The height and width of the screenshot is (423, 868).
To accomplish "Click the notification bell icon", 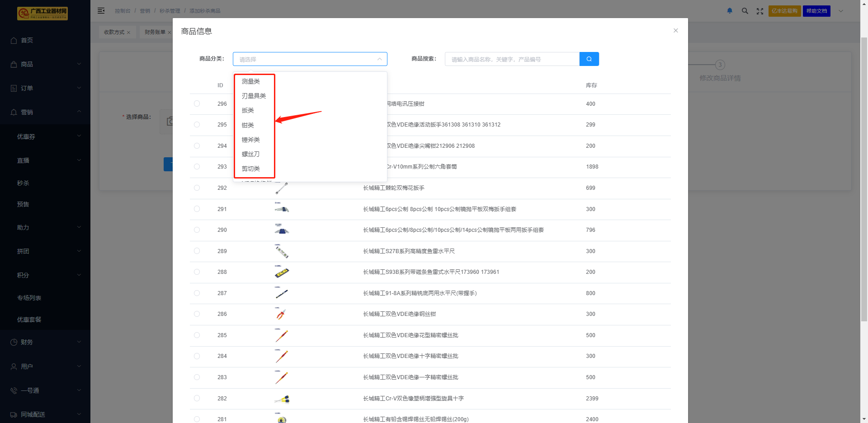I will [730, 11].
